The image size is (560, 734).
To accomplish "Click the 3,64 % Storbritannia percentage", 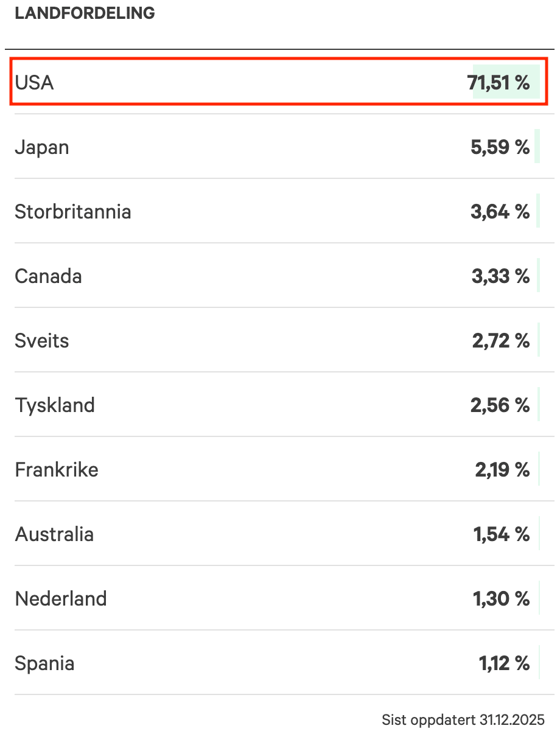I will [x=500, y=212].
